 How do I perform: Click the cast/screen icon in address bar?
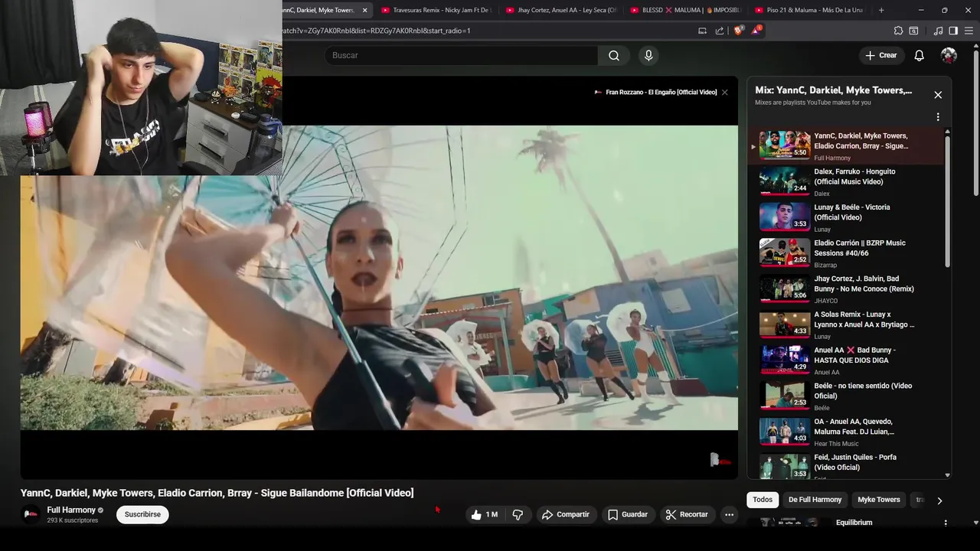click(x=702, y=31)
